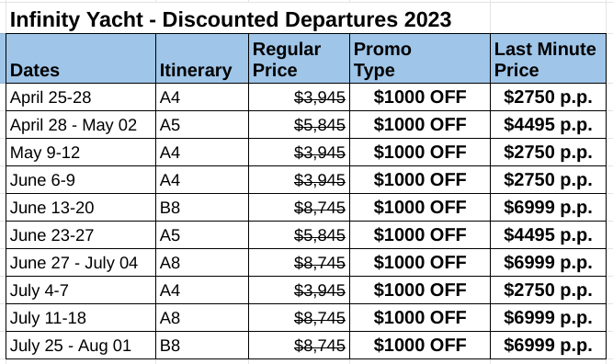Select the $6999 p.p. cell for July 11-18
The width and height of the screenshot is (613, 364).
(x=548, y=317)
